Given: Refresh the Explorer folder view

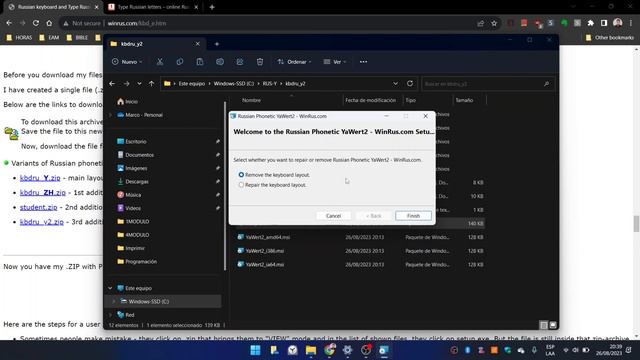Looking at the screenshot, I should (x=410, y=83).
